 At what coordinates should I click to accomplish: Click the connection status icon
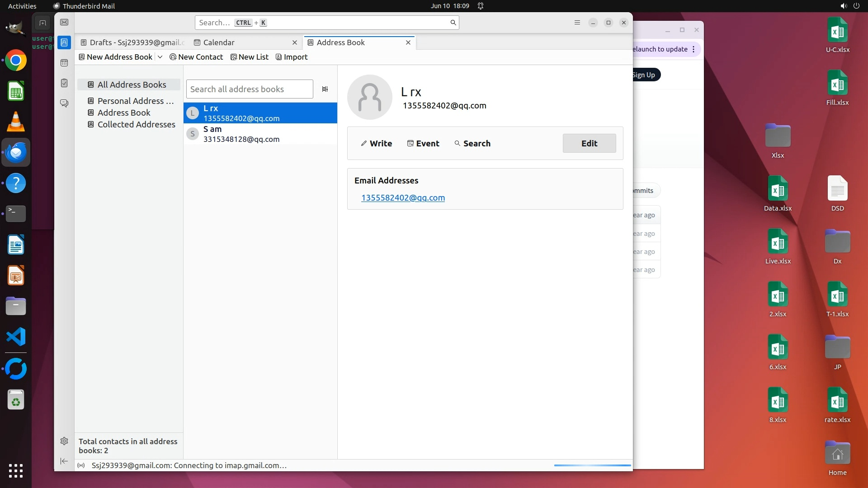[x=81, y=465]
